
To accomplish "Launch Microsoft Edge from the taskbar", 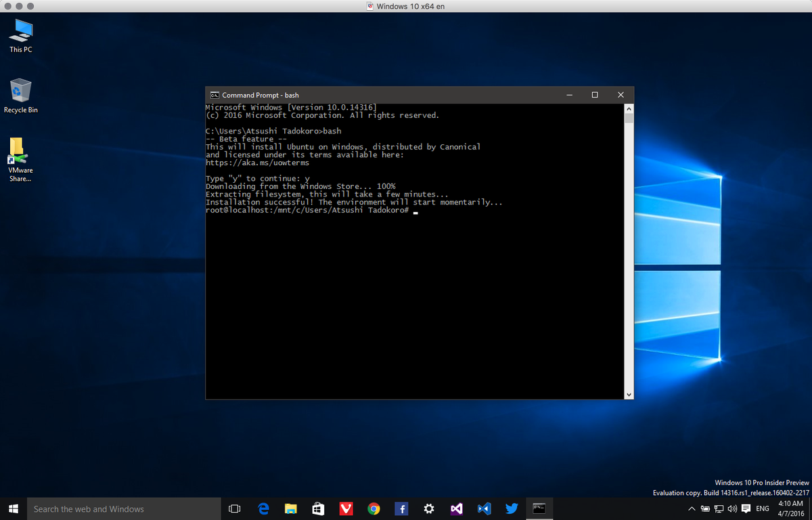I will pyautogui.click(x=264, y=508).
